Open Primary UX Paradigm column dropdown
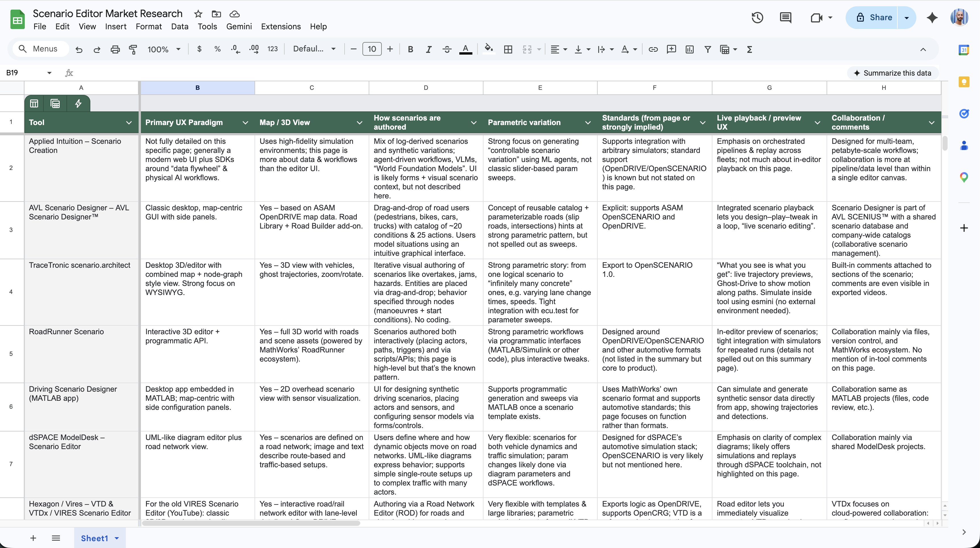The image size is (980, 548). (x=245, y=123)
